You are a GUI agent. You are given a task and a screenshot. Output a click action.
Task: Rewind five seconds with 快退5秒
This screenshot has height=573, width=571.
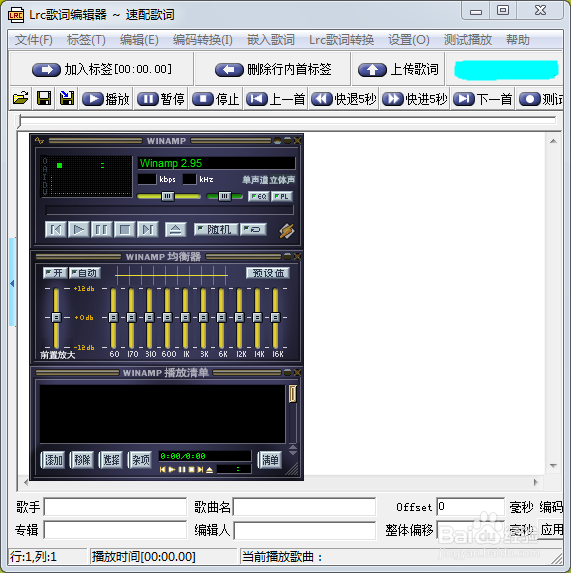pyautogui.click(x=344, y=99)
